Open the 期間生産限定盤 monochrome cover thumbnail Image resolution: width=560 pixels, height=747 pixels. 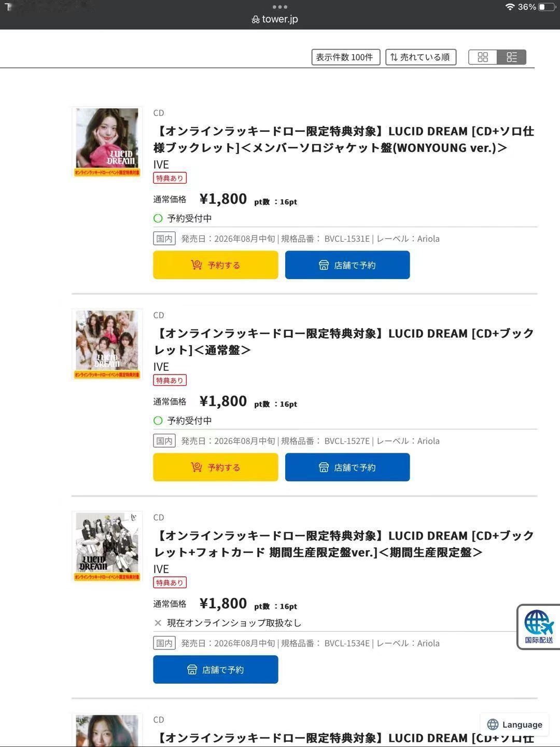pyautogui.click(x=107, y=547)
